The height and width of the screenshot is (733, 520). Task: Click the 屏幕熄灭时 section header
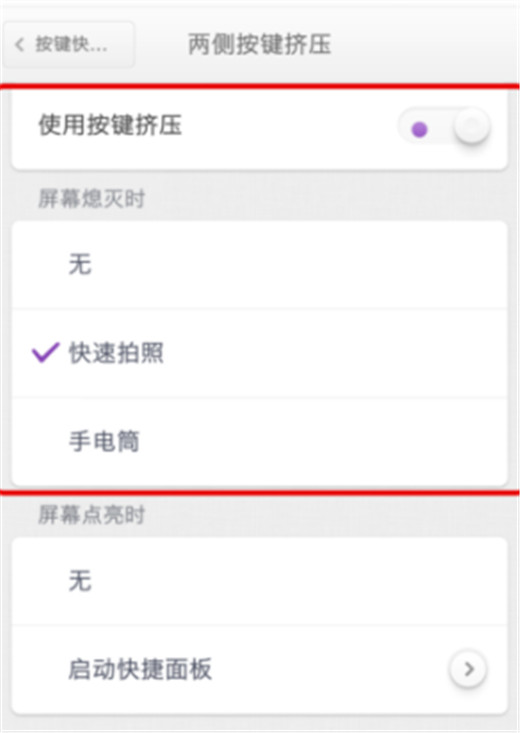click(92, 199)
